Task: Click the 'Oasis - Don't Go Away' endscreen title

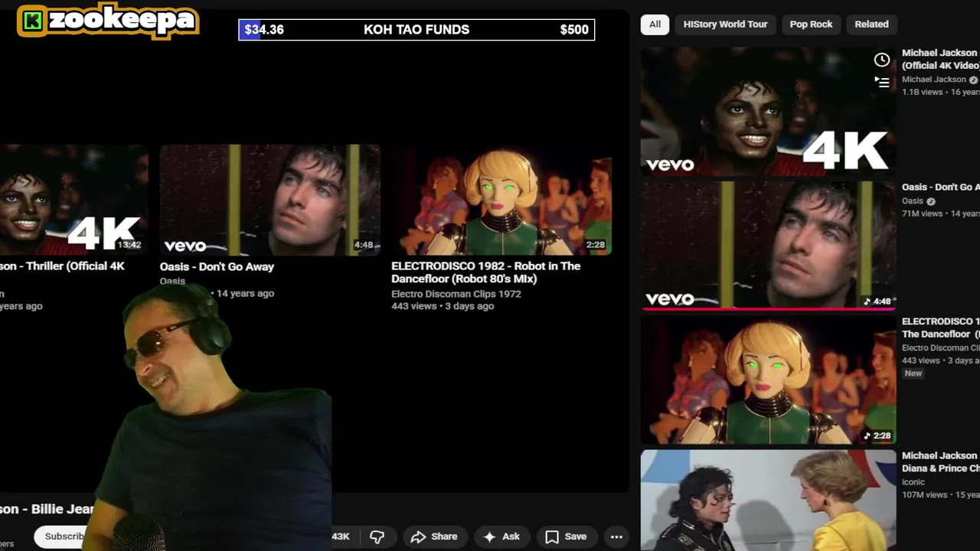Action: 217,266
